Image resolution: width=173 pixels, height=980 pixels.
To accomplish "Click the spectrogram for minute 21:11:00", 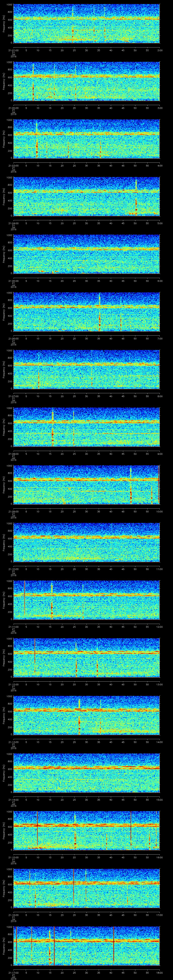I will click(87, 600).
